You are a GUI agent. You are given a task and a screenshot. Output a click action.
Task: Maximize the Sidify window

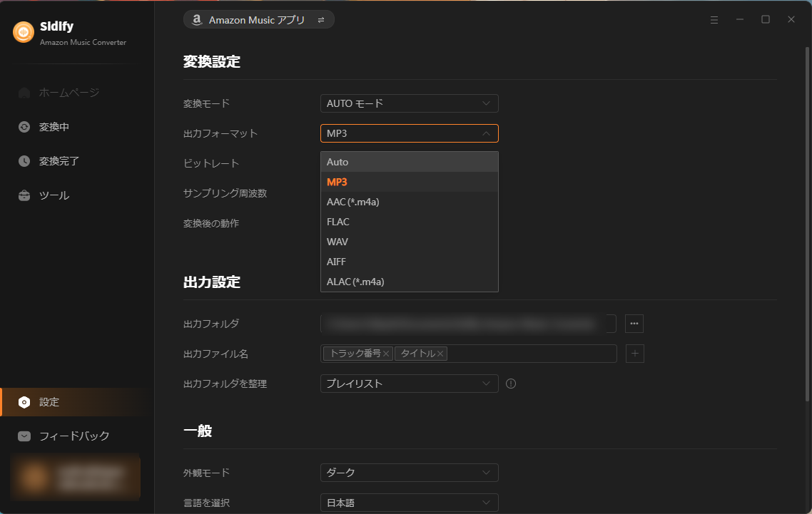coord(766,20)
